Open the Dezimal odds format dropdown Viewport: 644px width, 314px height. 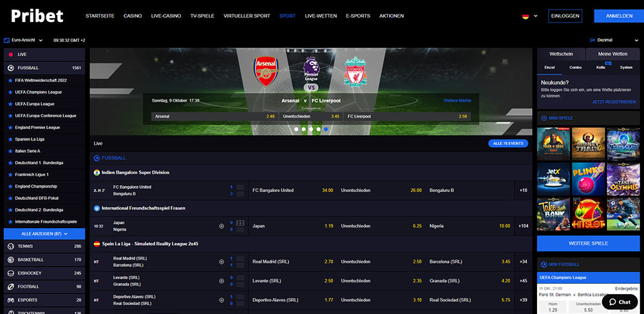(x=614, y=40)
